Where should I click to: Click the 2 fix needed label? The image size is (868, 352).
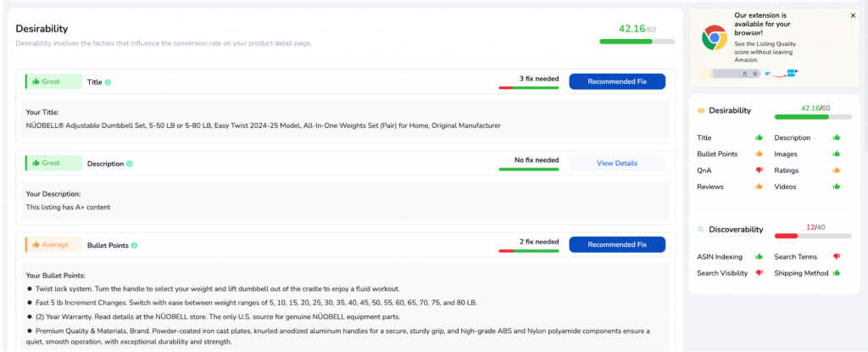538,242
